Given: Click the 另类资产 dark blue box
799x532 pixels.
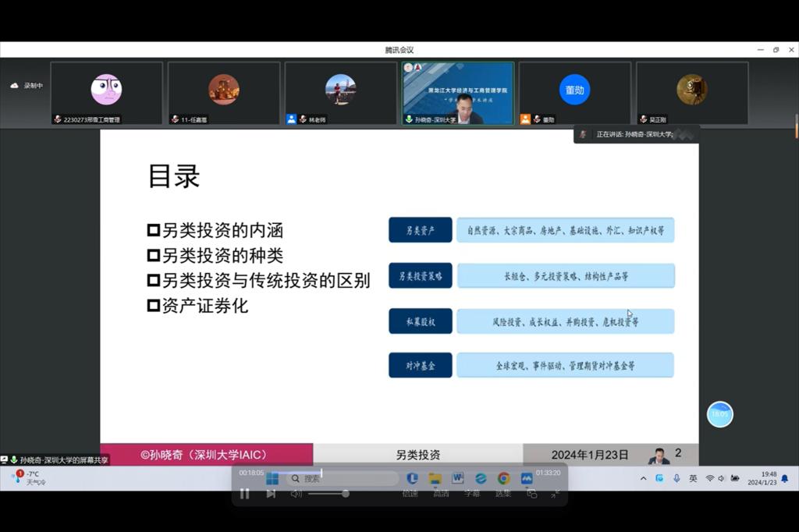Looking at the screenshot, I should 421,230.
